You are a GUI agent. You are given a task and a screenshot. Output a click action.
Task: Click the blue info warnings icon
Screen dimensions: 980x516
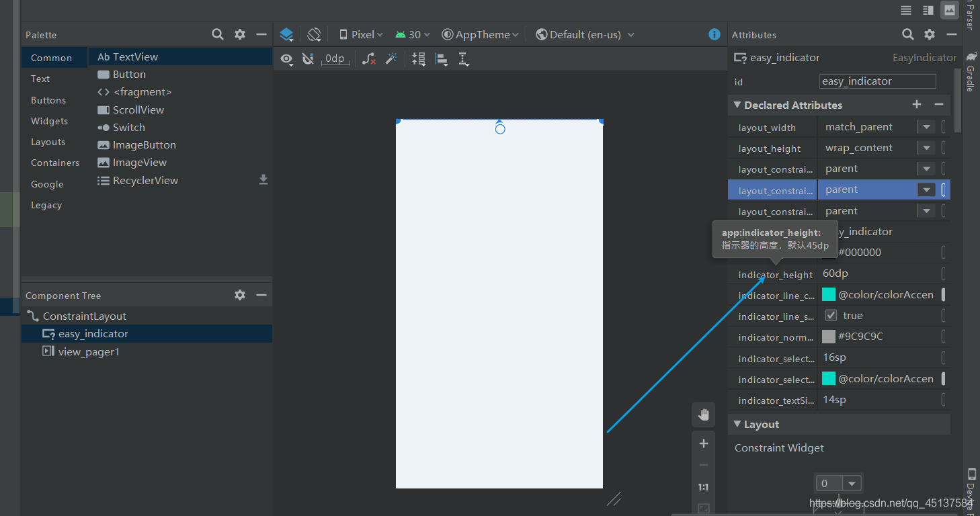714,34
